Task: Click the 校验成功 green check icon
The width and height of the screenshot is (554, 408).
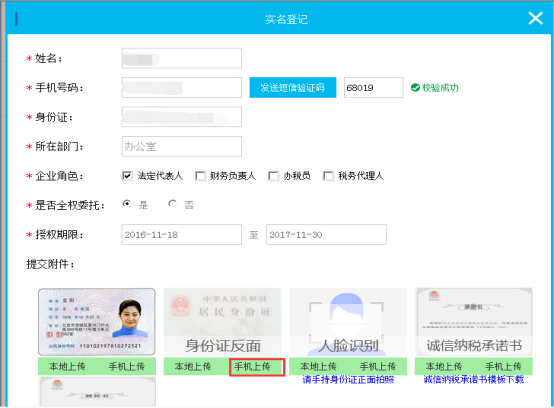Action: coord(415,88)
